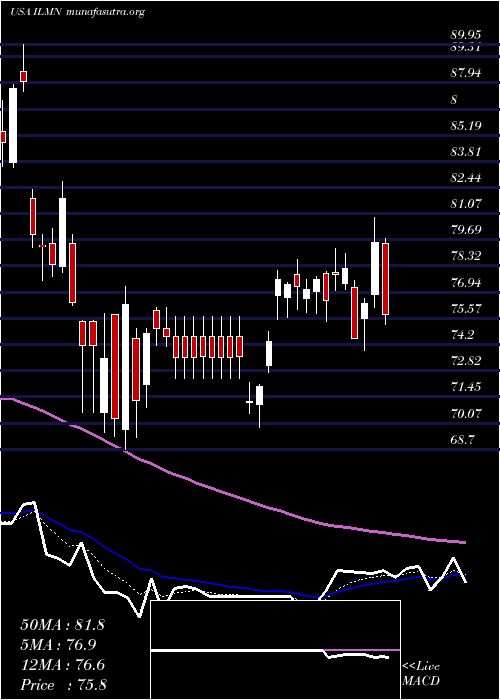Click the highest red candle near 87.94
The width and height of the screenshot is (500, 700).
coord(24,76)
